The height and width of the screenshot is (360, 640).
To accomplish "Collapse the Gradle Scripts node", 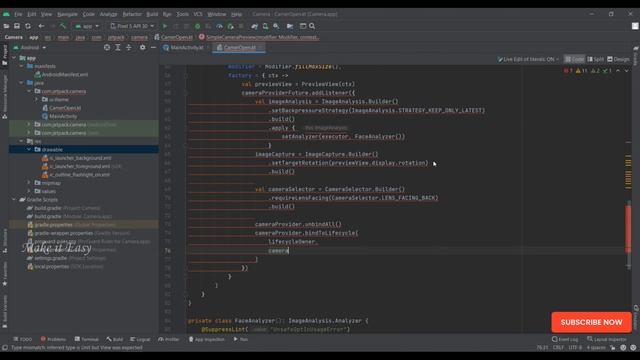I will click(x=14, y=200).
